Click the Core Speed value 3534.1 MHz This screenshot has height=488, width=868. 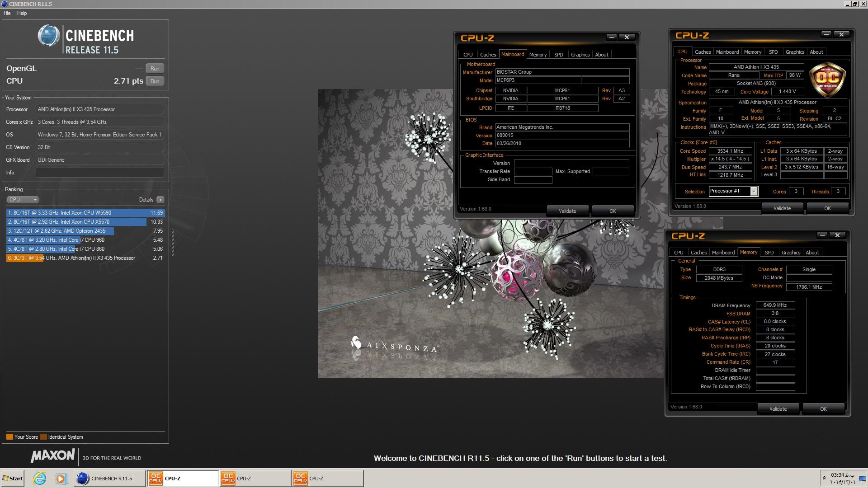(731, 151)
